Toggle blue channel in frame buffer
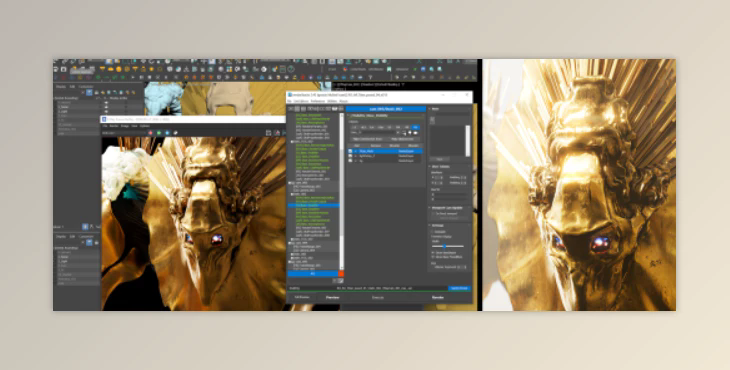The image size is (730, 370). [167, 133]
